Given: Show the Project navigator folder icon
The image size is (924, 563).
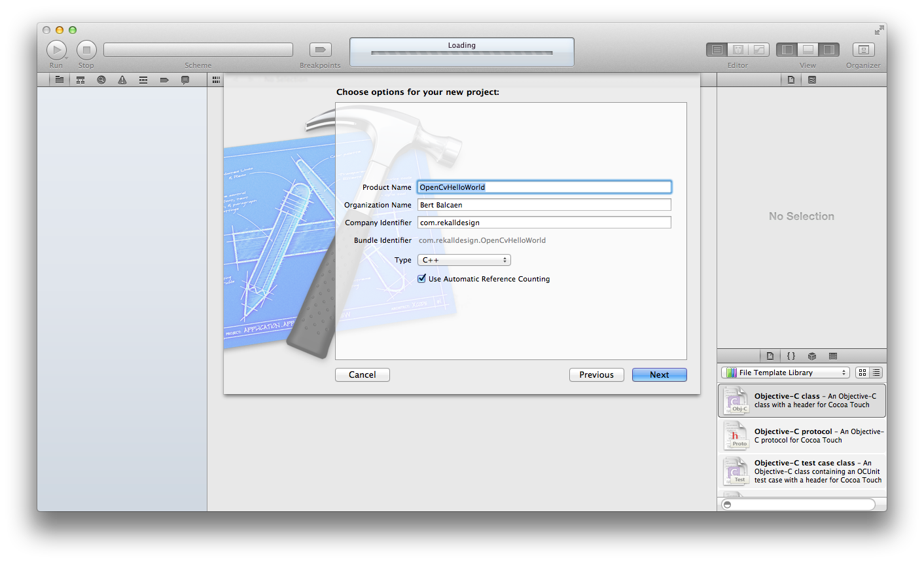Looking at the screenshot, I should tap(60, 80).
